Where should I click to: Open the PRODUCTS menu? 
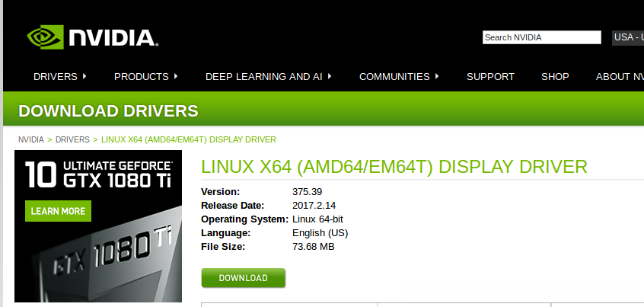click(142, 76)
